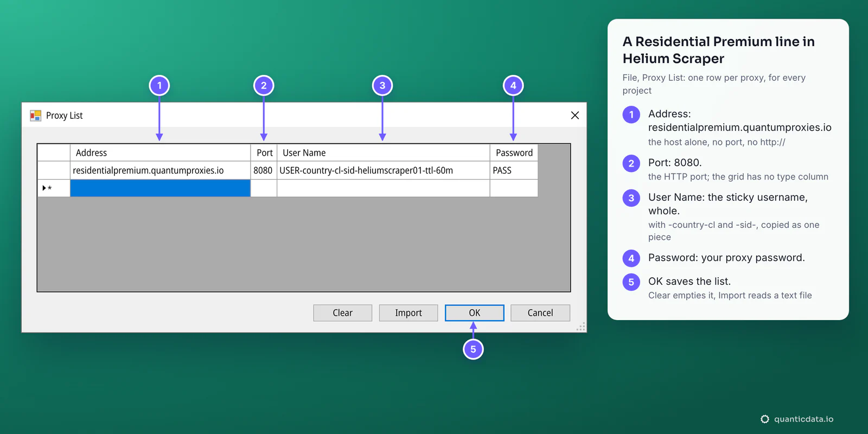Confirm the proxy list with OK
Screen dimensions: 868x434
[x=475, y=313]
